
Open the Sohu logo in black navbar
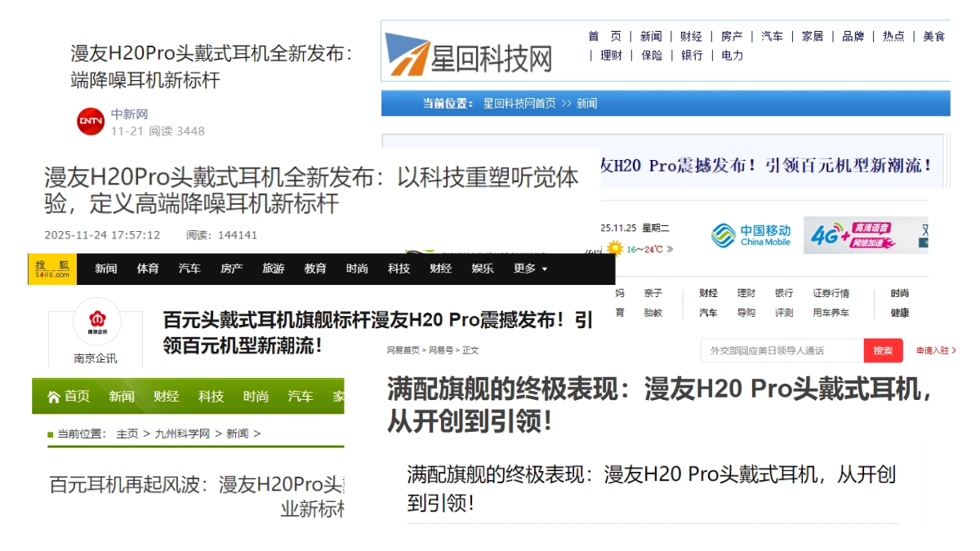click(52, 269)
